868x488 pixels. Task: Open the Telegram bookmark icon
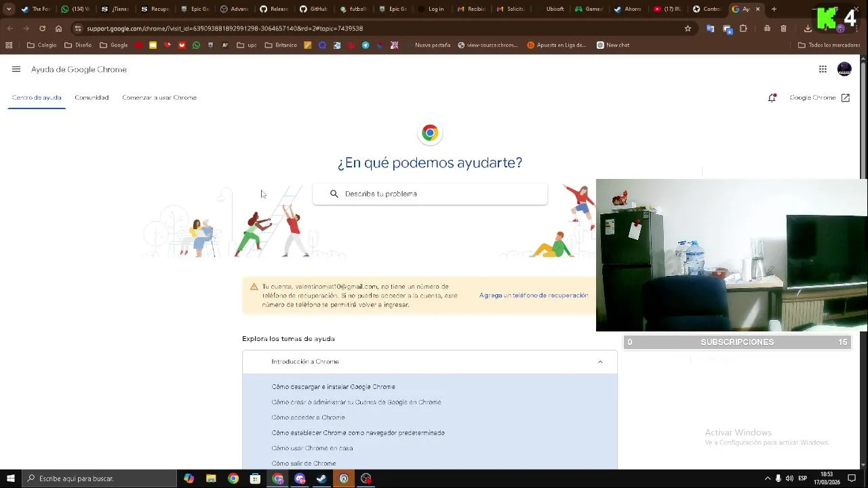pos(366,45)
